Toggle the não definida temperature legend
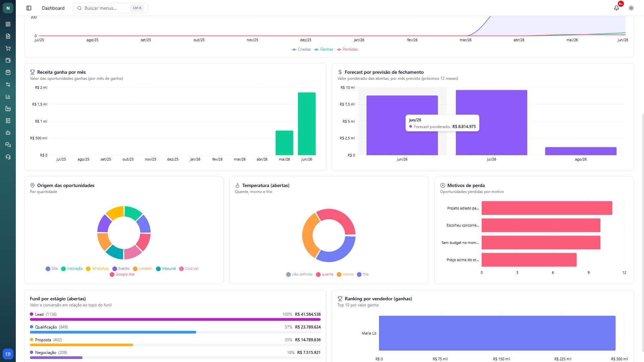Image resolution: width=644 pixels, height=362 pixels. click(299, 275)
